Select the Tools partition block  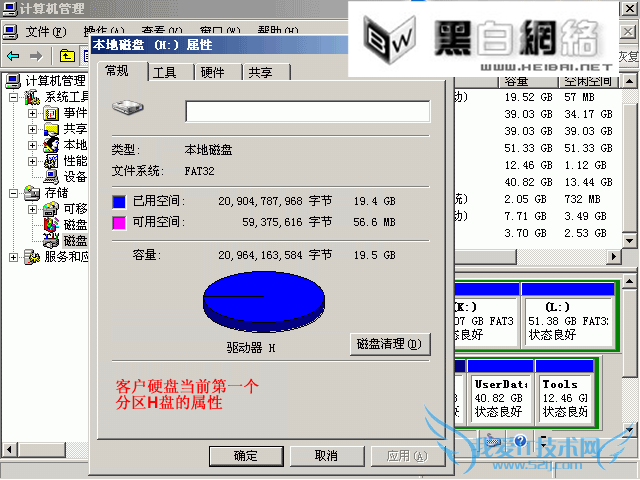(x=565, y=393)
